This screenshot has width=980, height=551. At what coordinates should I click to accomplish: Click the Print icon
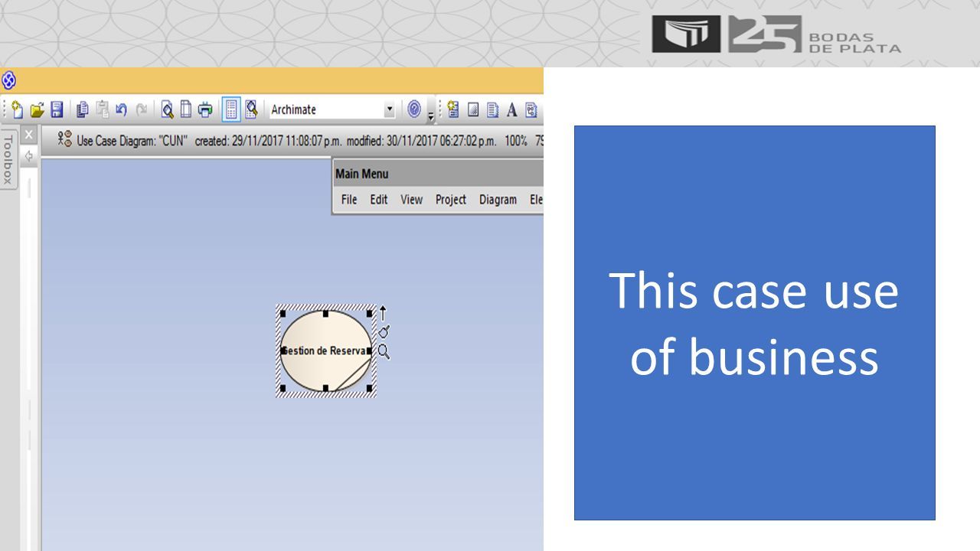(205, 109)
